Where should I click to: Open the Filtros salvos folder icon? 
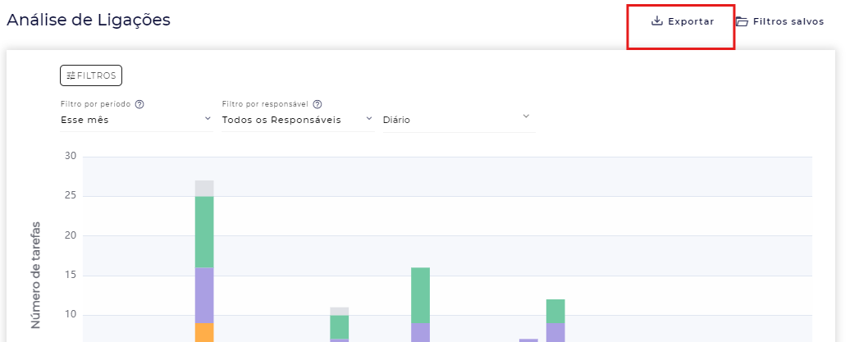click(x=742, y=22)
